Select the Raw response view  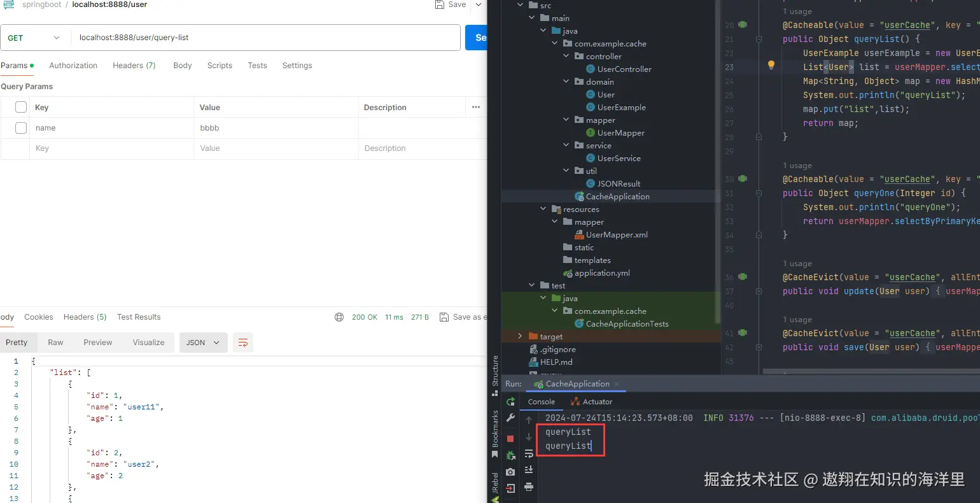coord(55,343)
